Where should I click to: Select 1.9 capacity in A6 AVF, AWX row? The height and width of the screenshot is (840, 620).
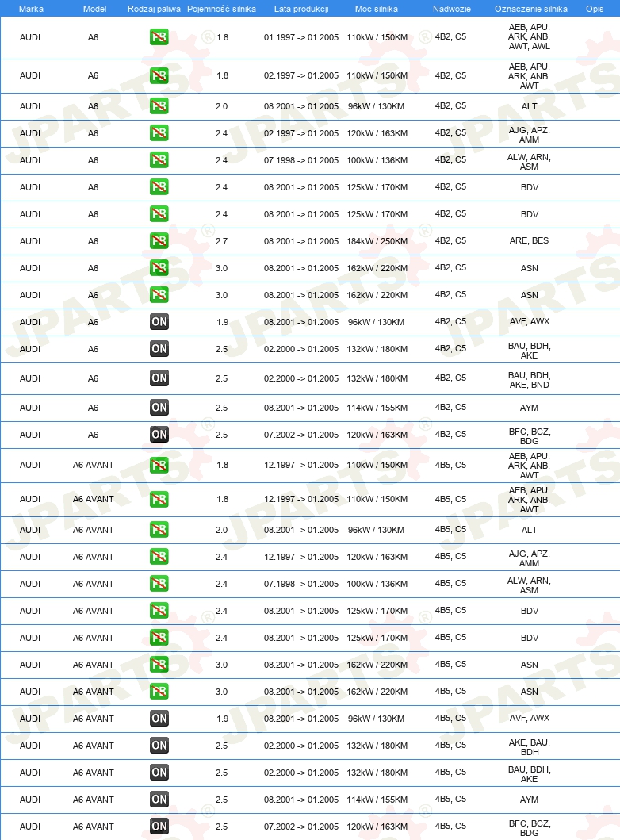[222, 322]
